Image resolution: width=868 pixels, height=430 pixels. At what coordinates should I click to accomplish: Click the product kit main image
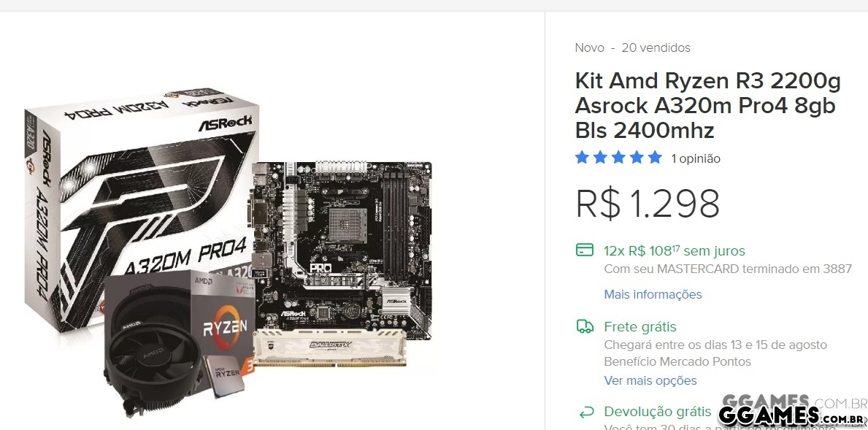click(x=229, y=252)
